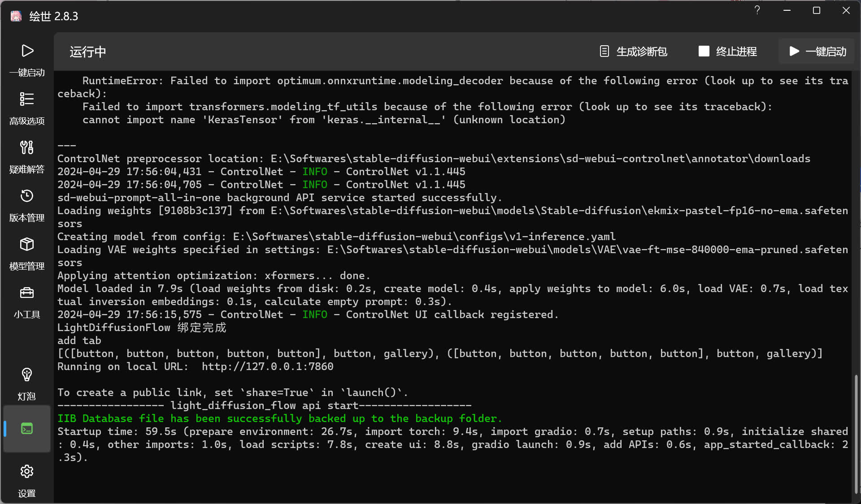The height and width of the screenshot is (504, 861).
Task: Click the 灯泡 lightbulb icon
Action: 27,375
